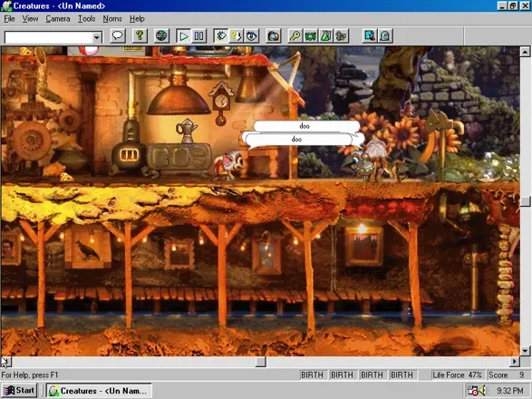Click the green wrapped-candy toolbar icon
The image size is (532, 399).
311,35
